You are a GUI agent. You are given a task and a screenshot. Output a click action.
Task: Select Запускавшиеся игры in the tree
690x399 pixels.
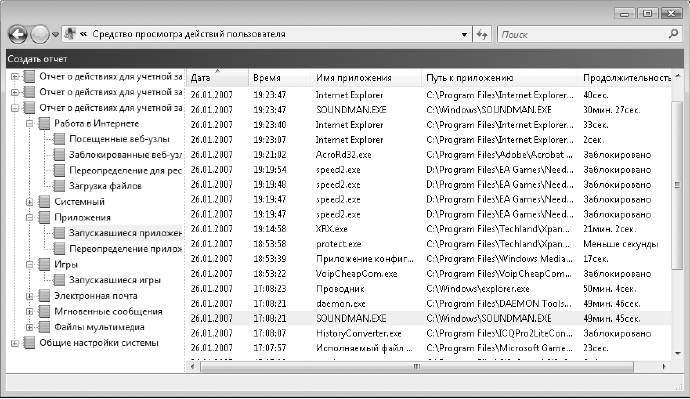pyautogui.click(x=115, y=280)
